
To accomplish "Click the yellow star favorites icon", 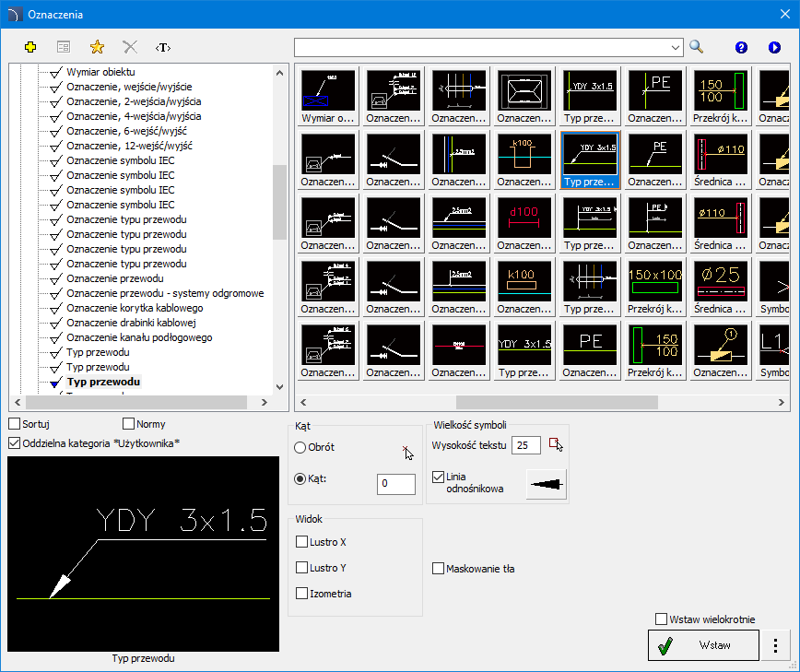I will click(x=97, y=46).
